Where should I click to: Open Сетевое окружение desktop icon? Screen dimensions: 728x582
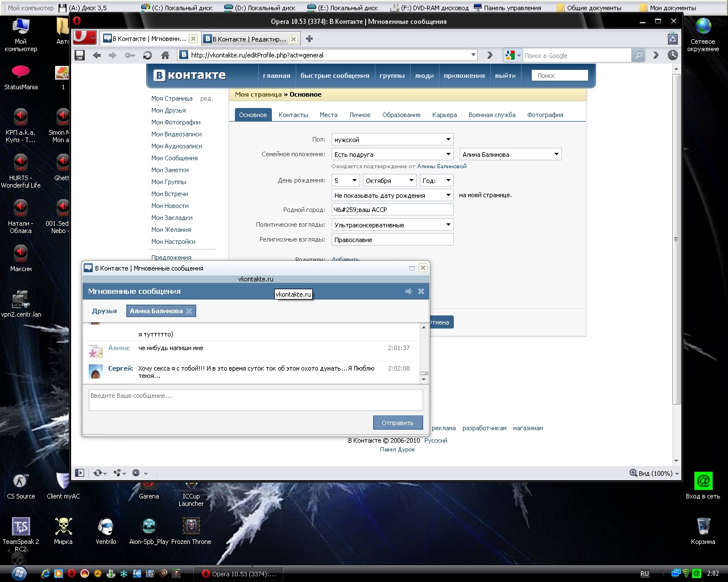(x=703, y=35)
